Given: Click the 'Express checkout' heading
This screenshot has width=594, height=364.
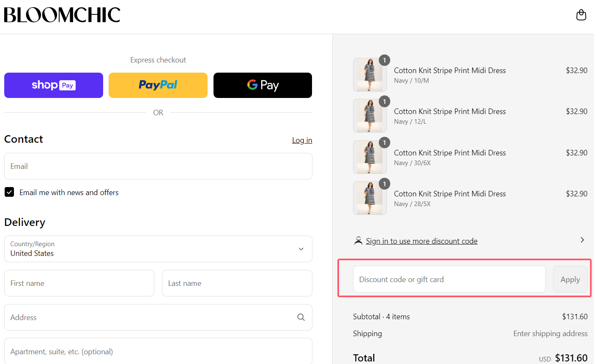Looking at the screenshot, I should click(x=158, y=60).
